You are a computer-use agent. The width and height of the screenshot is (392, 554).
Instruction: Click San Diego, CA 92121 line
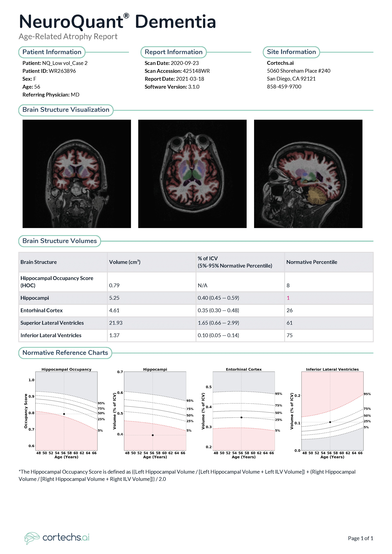pos(291,79)
